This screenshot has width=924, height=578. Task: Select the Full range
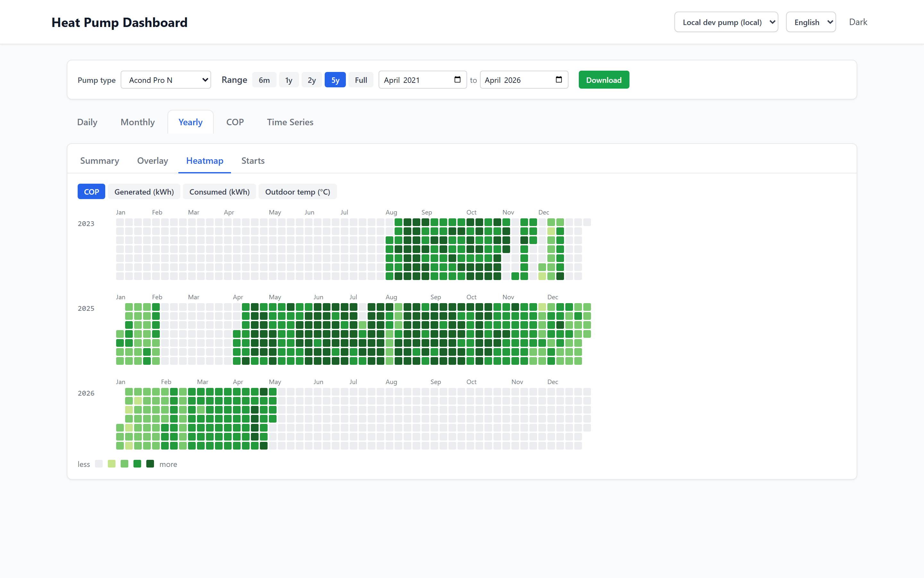[361, 80]
